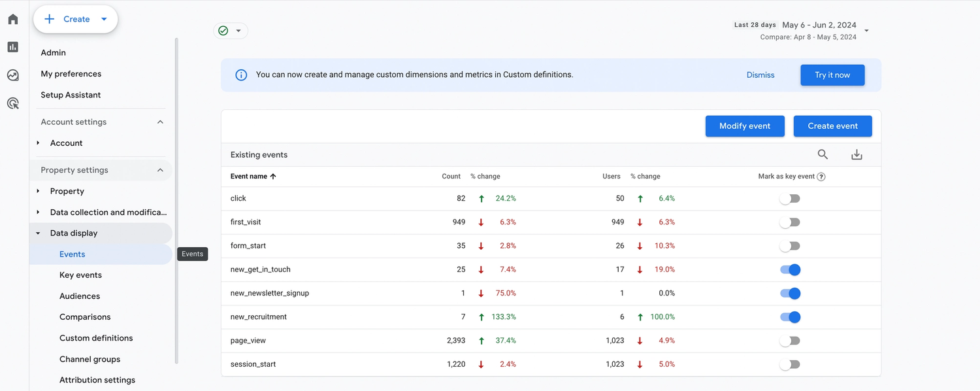The width and height of the screenshot is (980, 391).
Task: Open the Advertising icon in left rail
Action: pyautogui.click(x=13, y=103)
